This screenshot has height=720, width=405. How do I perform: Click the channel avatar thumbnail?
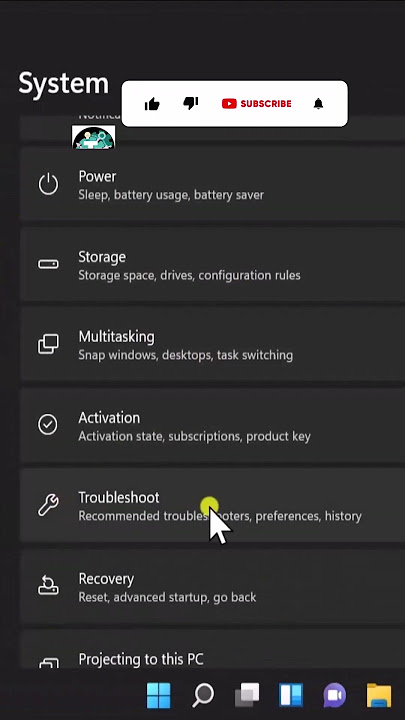94,137
